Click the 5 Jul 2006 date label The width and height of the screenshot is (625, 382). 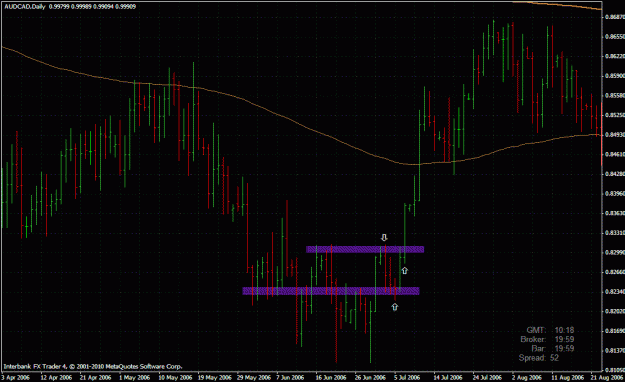point(407,377)
